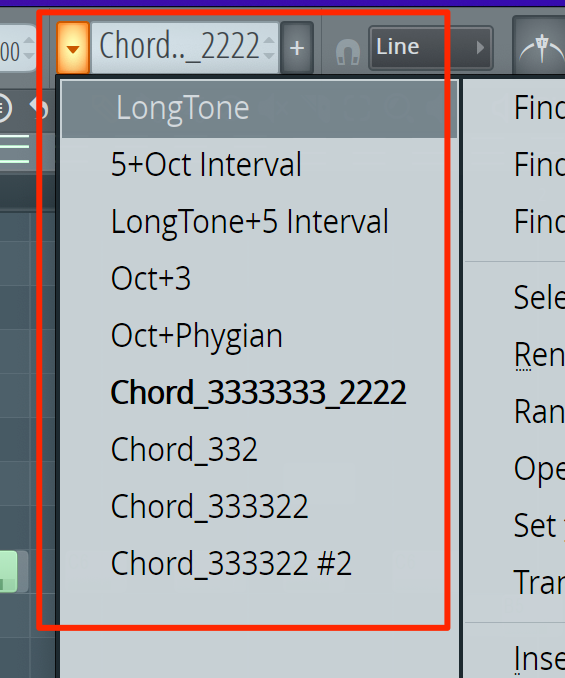Click the plus button to add a pattern
Image resolution: width=565 pixels, height=678 pixels.
tap(297, 48)
